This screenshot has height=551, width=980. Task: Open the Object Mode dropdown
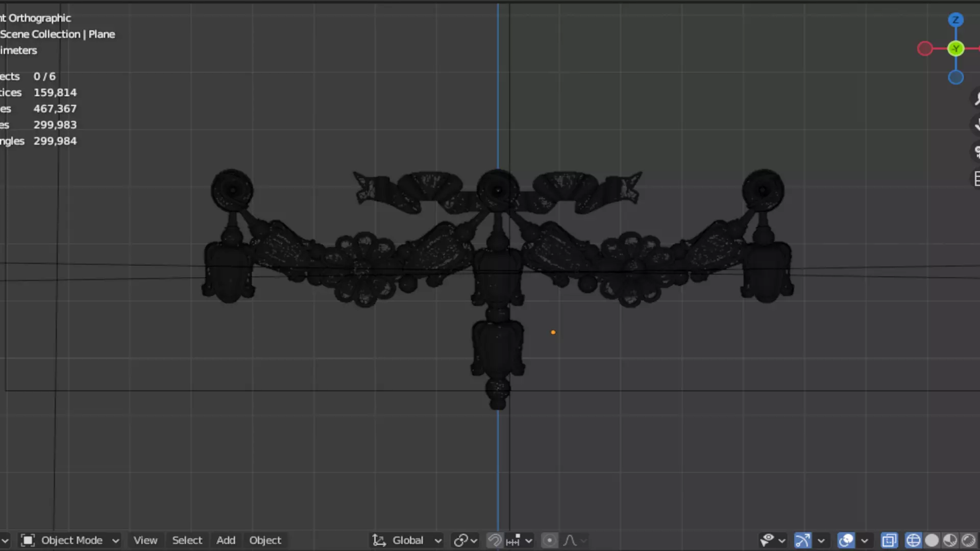coord(71,540)
